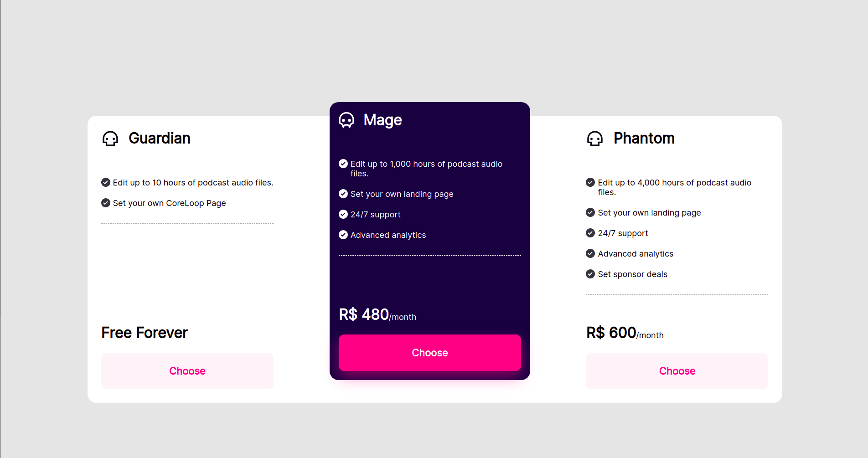Expand the divider under Guardian features
The height and width of the screenshot is (458, 868).
coord(187,223)
